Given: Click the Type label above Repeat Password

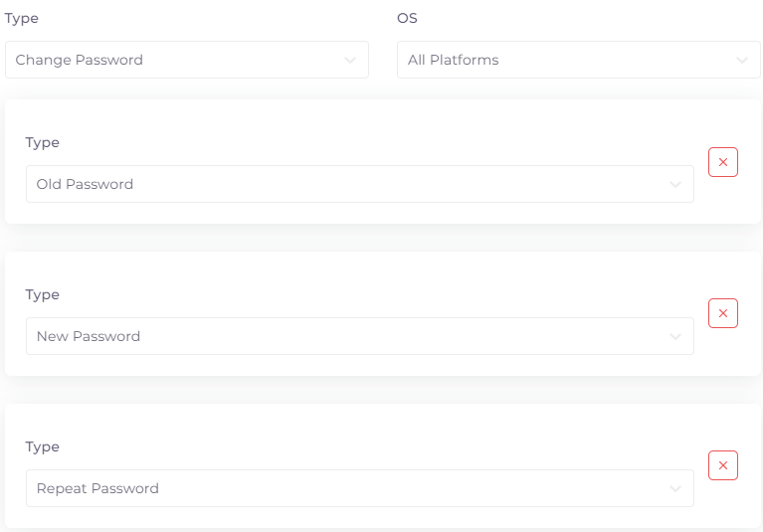Looking at the screenshot, I should [x=43, y=446].
